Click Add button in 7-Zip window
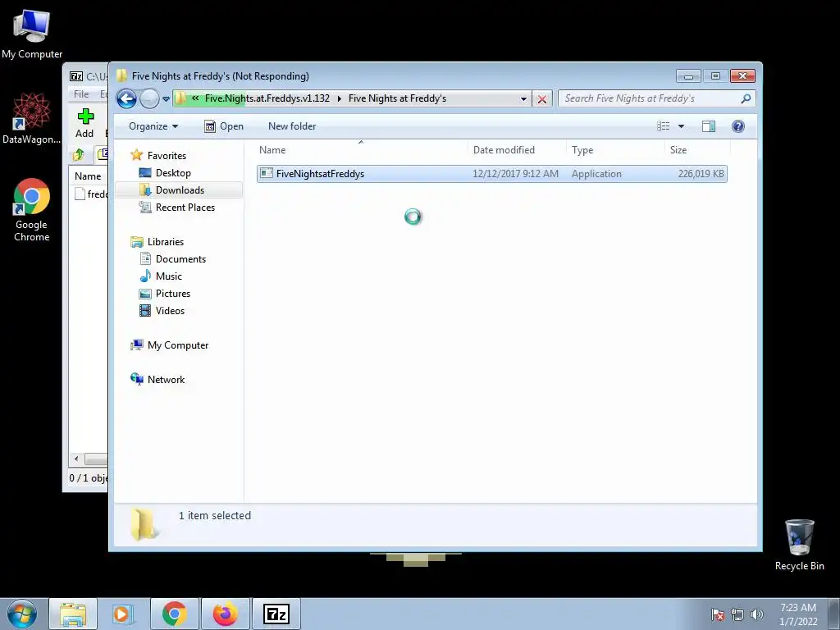The width and height of the screenshot is (840, 630). click(84, 124)
